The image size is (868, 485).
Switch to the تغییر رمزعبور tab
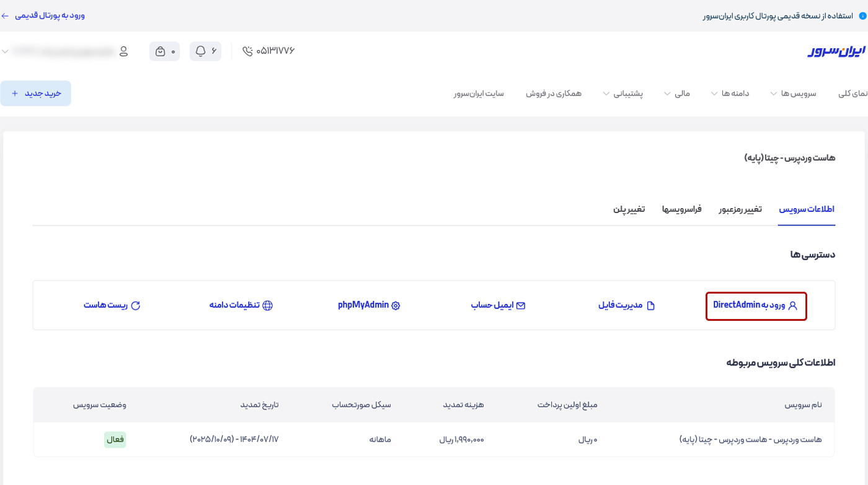point(740,209)
